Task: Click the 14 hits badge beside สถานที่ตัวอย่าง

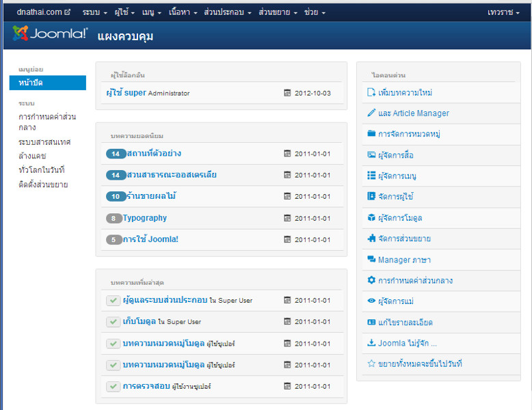Action: (116, 154)
